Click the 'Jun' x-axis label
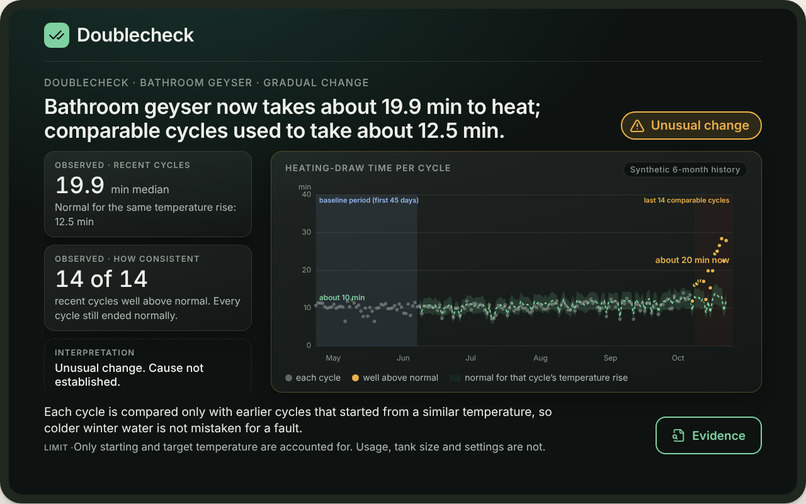806x504 pixels. pyautogui.click(x=403, y=358)
